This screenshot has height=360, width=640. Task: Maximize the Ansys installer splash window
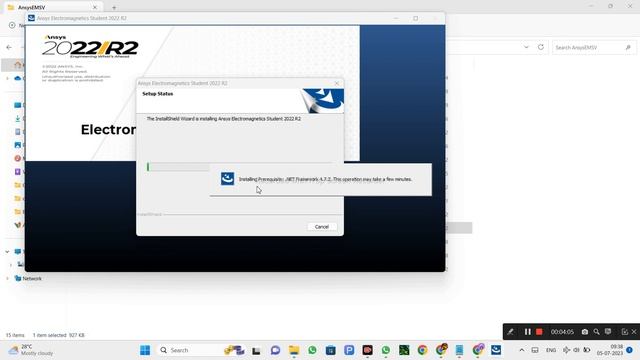click(416, 18)
